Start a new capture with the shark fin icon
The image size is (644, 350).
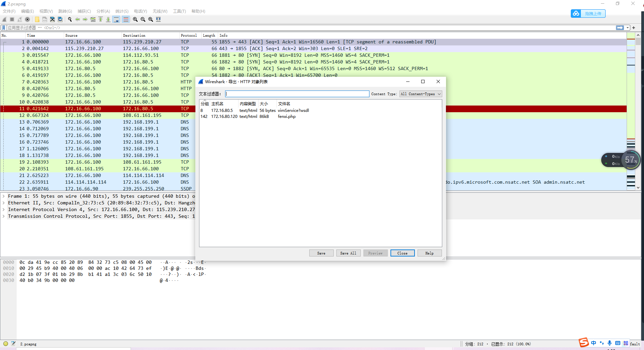(4, 19)
